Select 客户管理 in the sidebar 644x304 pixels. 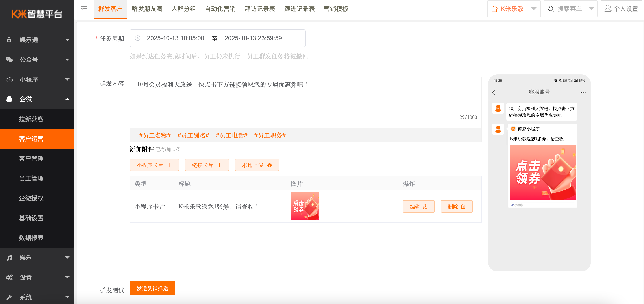(31, 159)
